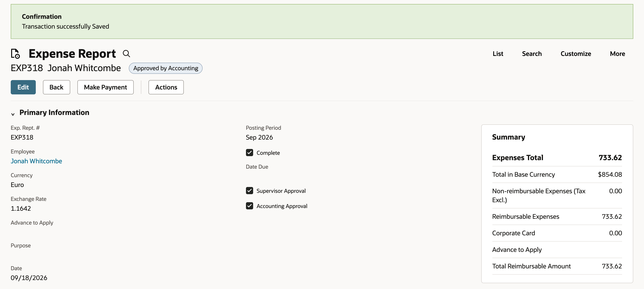
Task: Open the More menu
Action: click(617, 53)
